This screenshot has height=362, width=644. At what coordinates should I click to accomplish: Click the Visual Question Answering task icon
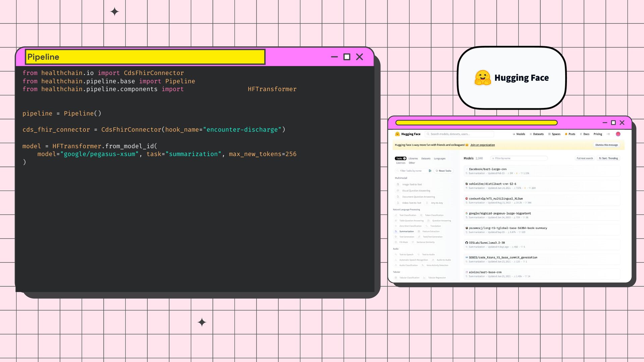(x=398, y=191)
